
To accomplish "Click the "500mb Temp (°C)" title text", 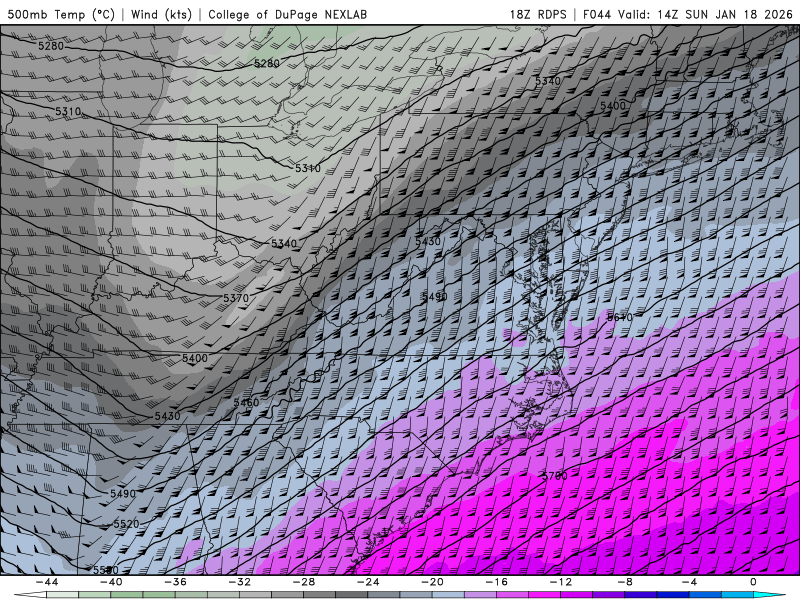I will click(x=61, y=14).
